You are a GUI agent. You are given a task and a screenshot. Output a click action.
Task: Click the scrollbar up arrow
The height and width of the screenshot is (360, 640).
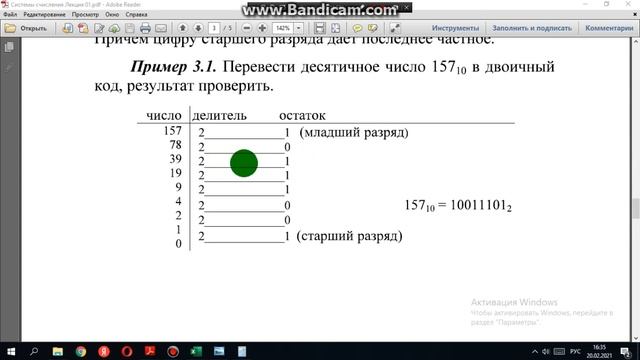636,41
